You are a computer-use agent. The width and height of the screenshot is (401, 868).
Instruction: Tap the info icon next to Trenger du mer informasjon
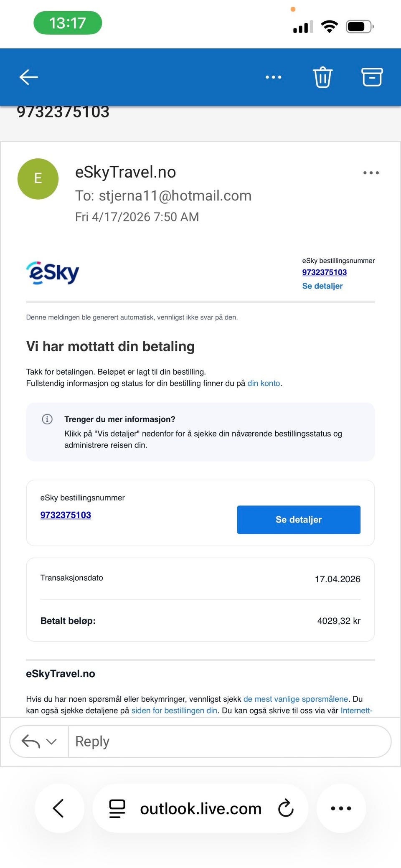click(x=47, y=419)
